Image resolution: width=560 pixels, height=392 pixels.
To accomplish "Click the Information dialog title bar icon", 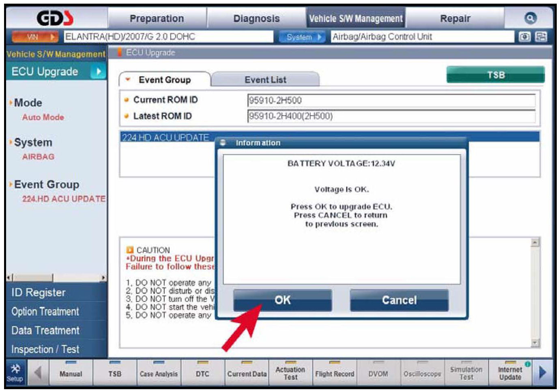I will (x=223, y=143).
